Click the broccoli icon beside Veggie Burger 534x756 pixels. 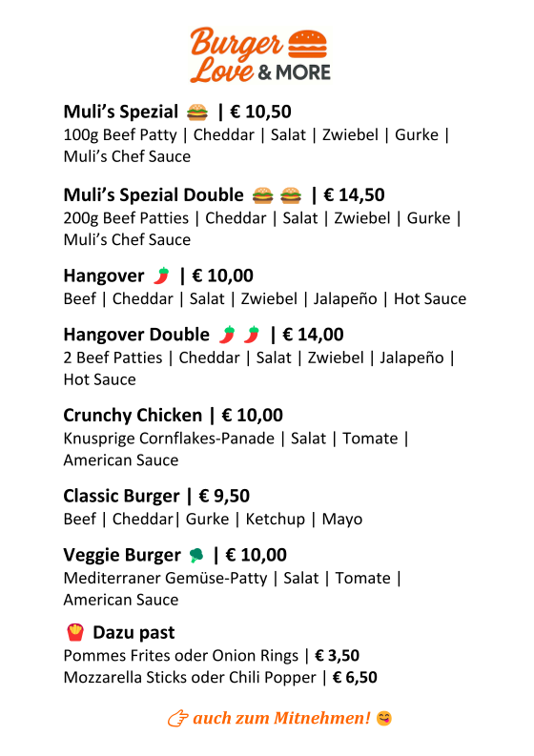point(196,556)
